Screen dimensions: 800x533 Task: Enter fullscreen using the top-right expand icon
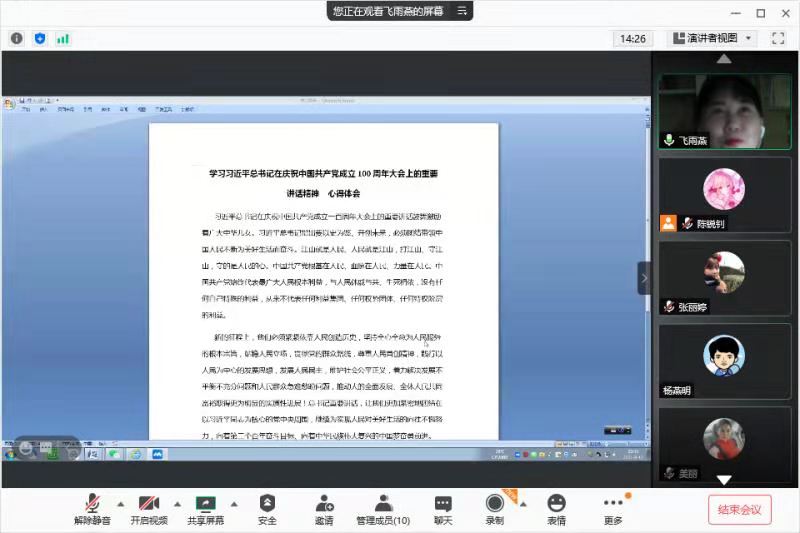tap(778, 38)
